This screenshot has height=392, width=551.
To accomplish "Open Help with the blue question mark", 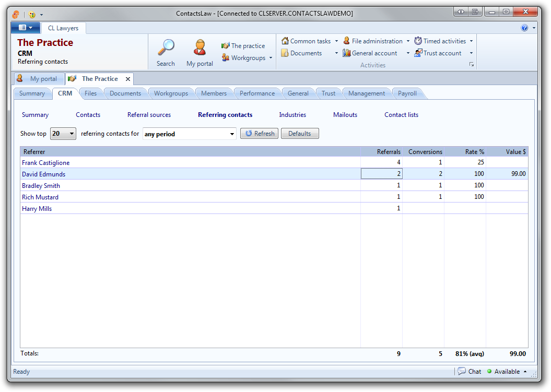I will click(x=524, y=28).
